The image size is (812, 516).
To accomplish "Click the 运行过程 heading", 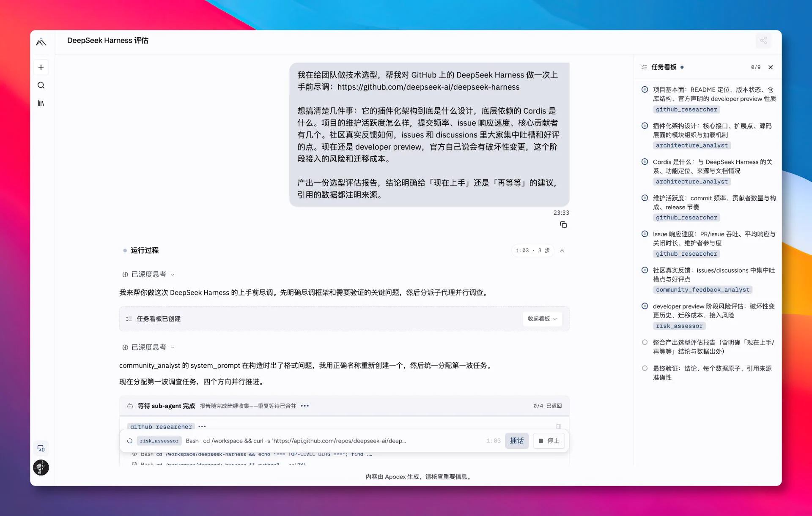I will tap(145, 251).
